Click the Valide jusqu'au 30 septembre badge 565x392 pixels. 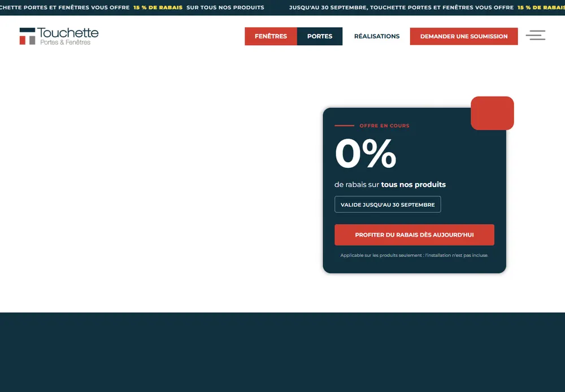click(x=388, y=204)
